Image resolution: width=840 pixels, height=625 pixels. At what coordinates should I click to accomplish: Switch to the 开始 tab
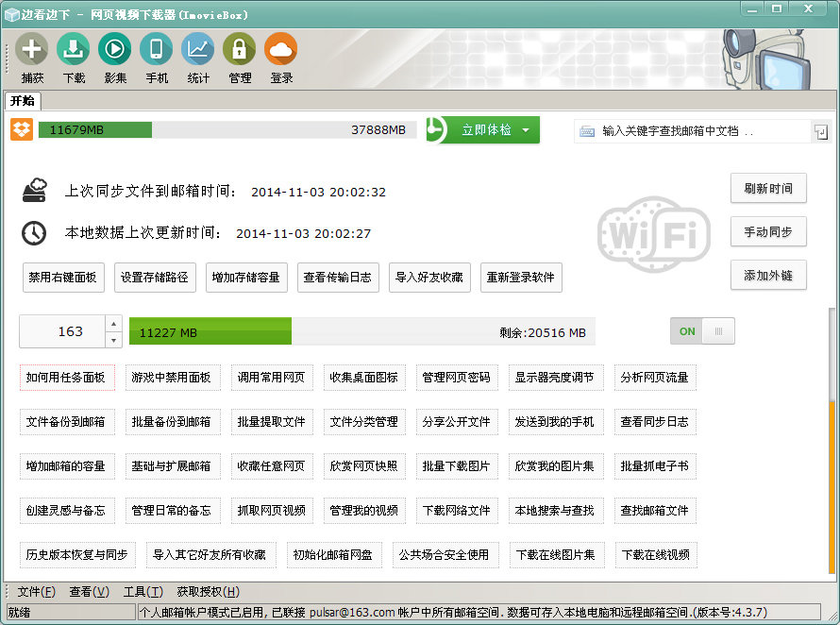pyautogui.click(x=23, y=101)
